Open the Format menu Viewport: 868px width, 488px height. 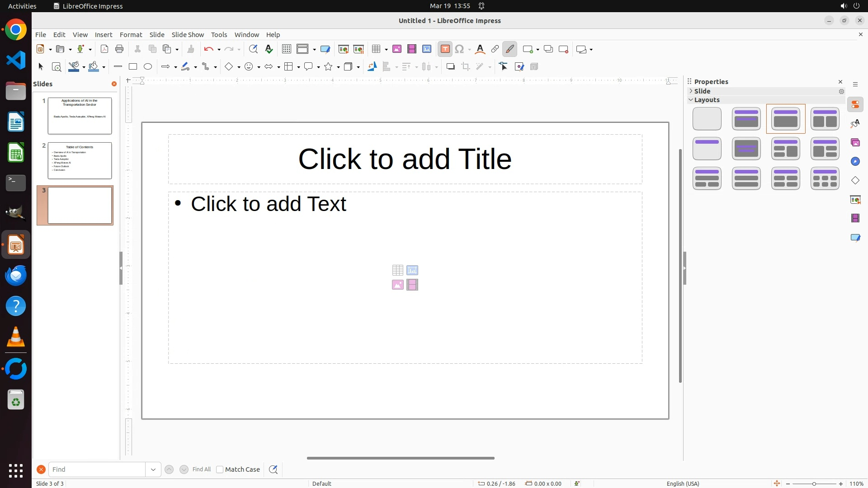click(131, 35)
